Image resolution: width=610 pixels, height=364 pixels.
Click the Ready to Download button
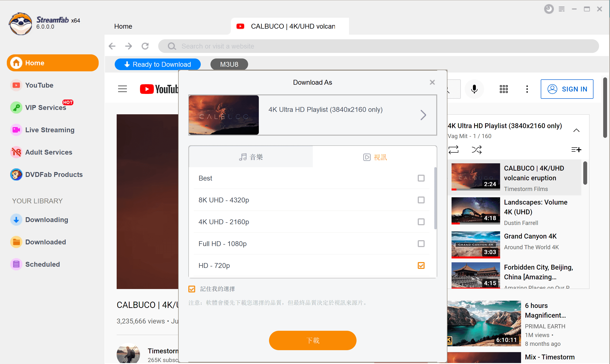157,65
